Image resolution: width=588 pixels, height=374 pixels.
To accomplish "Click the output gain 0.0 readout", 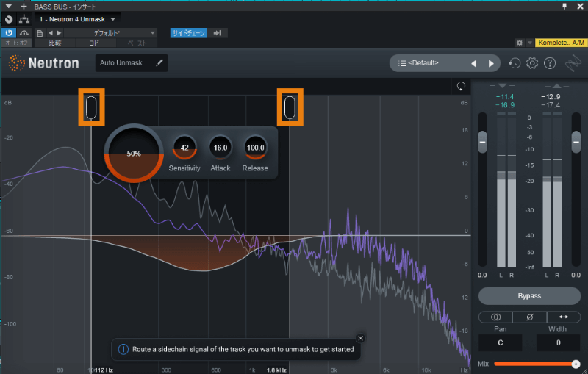I will point(576,275).
